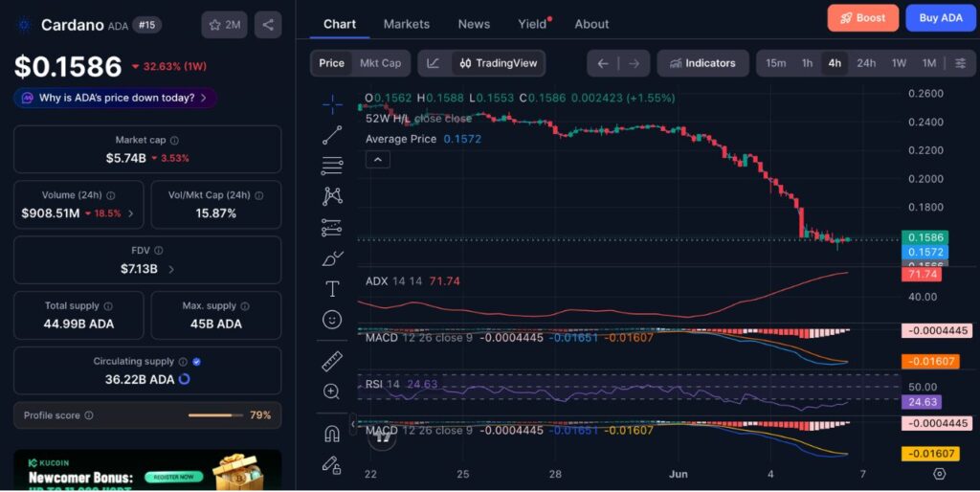The width and height of the screenshot is (980, 492).
Task: Click the RSI 14 indicator legend
Action: pyautogui.click(x=401, y=384)
